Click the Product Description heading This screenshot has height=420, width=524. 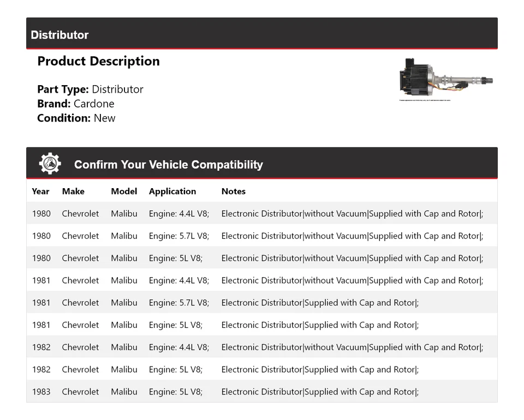pyautogui.click(x=98, y=61)
